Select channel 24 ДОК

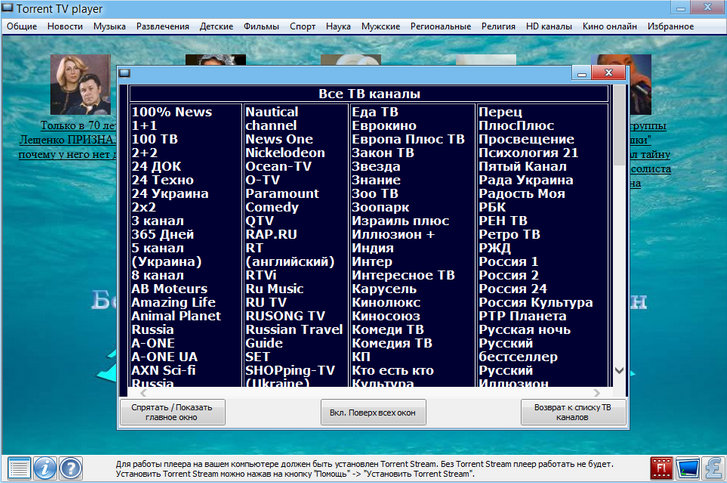pos(156,166)
